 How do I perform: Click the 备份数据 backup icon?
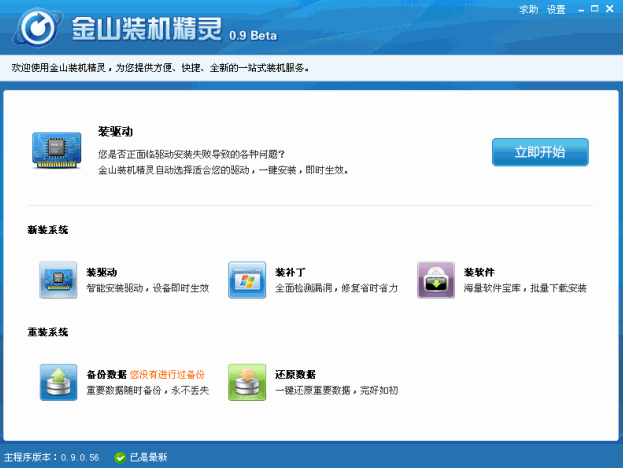point(58,382)
